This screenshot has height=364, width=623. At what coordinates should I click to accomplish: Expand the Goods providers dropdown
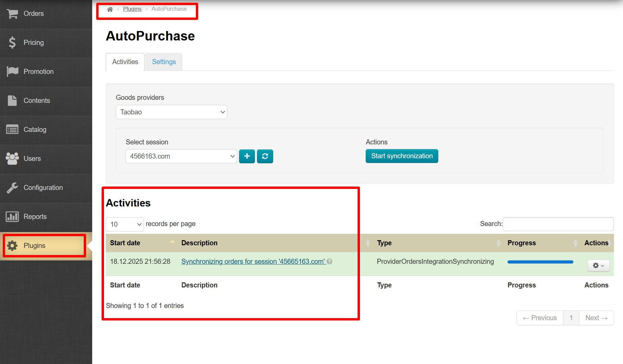[x=171, y=112]
